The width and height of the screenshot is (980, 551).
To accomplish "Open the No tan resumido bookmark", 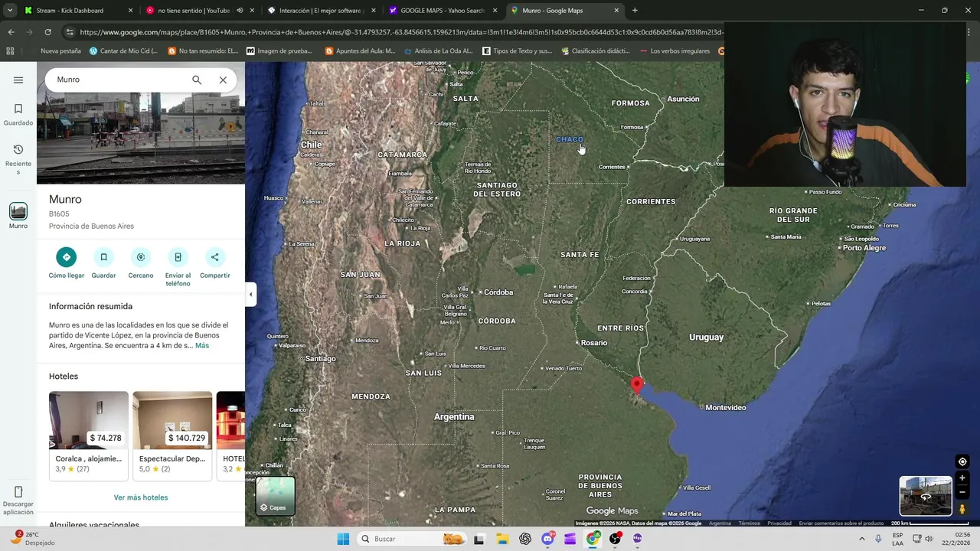I will pyautogui.click(x=203, y=51).
